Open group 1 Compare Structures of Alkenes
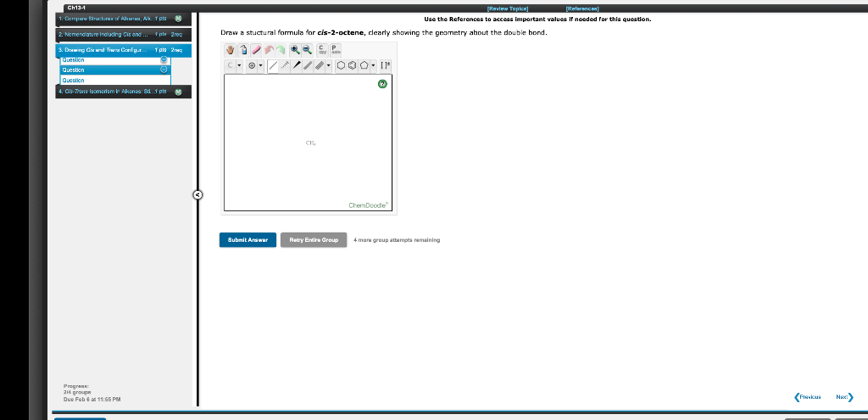The height and width of the screenshot is (420, 868). tap(124, 19)
